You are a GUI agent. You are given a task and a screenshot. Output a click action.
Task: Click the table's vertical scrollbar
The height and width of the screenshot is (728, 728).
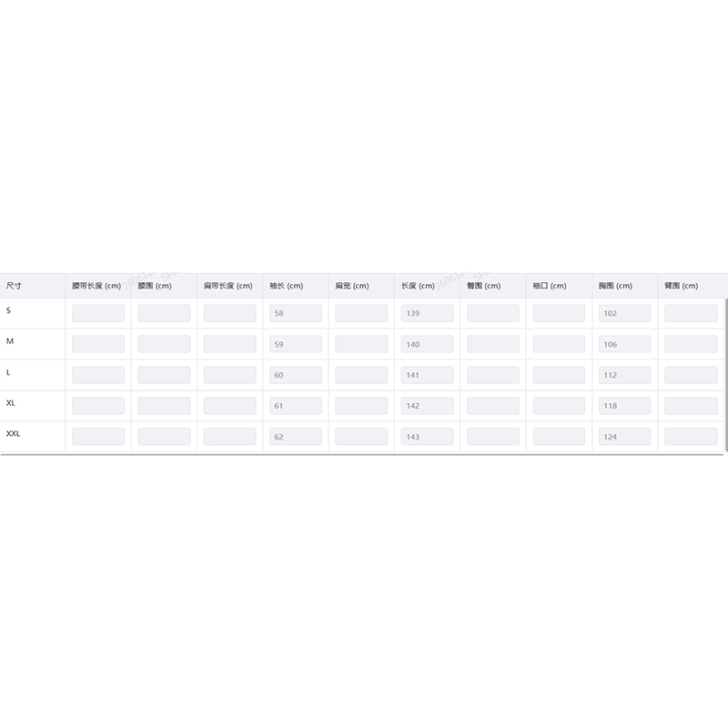(x=725, y=373)
